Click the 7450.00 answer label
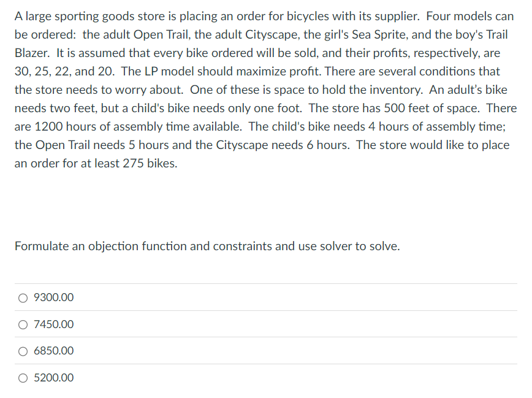Viewport: 532px width, 398px height. pos(55,324)
